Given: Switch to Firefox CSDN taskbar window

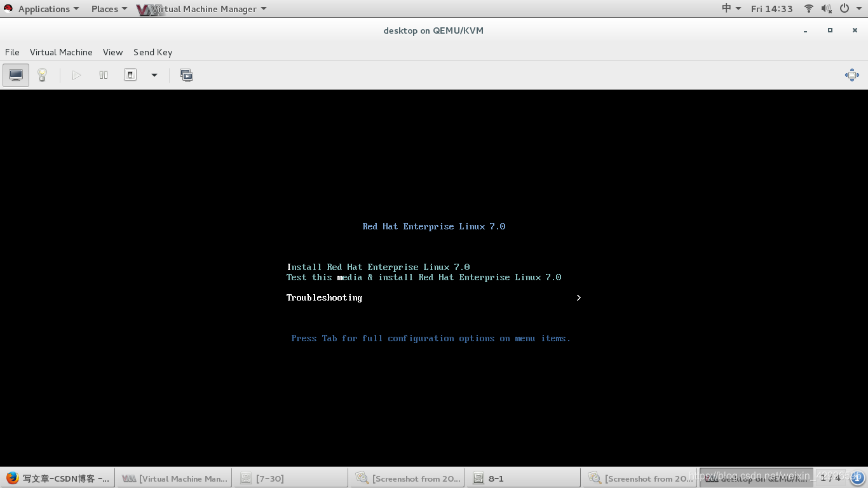Looking at the screenshot, I should 58,478.
